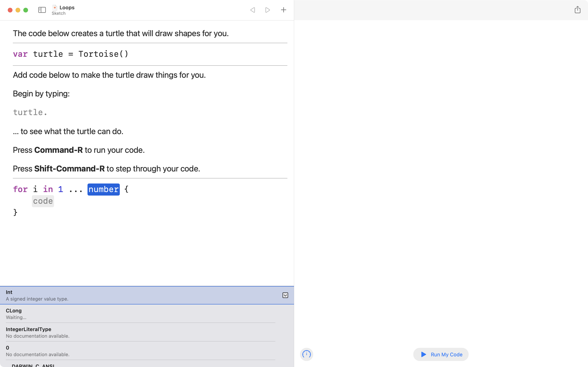The image size is (588, 367).
Task: Click the highlighted number placeholder token
Action: pos(103,189)
